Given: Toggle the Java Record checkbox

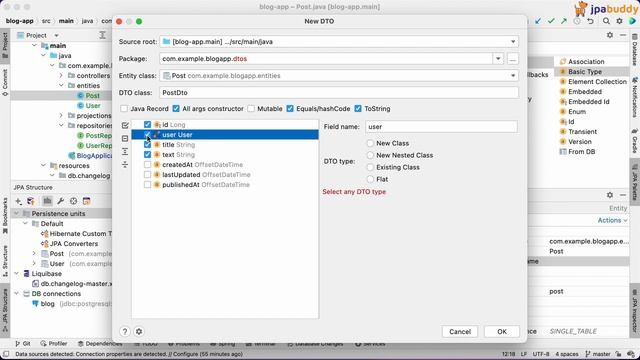Looking at the screenshot, I should click(124, 109).
